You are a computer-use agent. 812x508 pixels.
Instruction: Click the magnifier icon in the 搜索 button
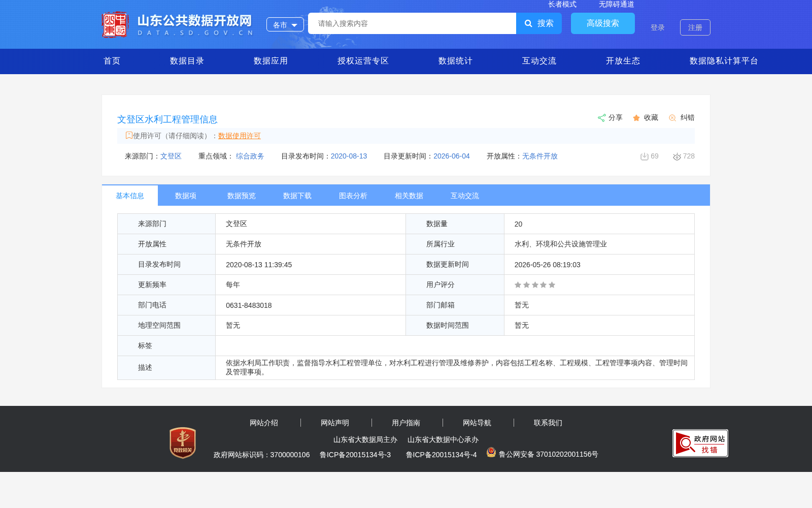[x=528, y=23]
